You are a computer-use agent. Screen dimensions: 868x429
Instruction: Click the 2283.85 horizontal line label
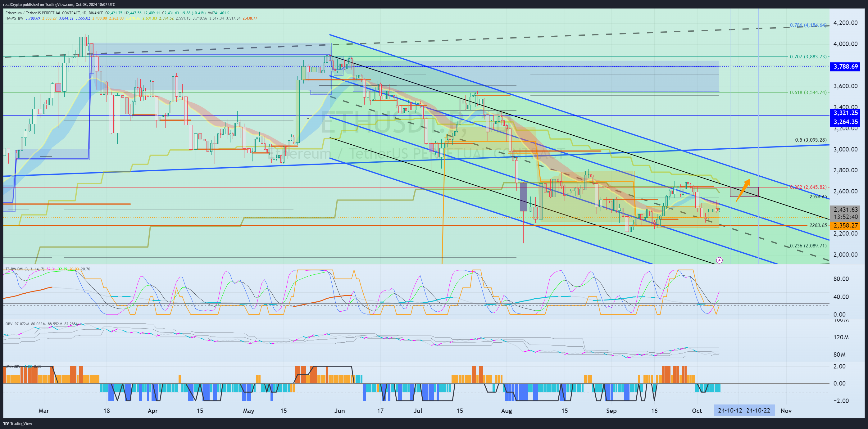818,225
